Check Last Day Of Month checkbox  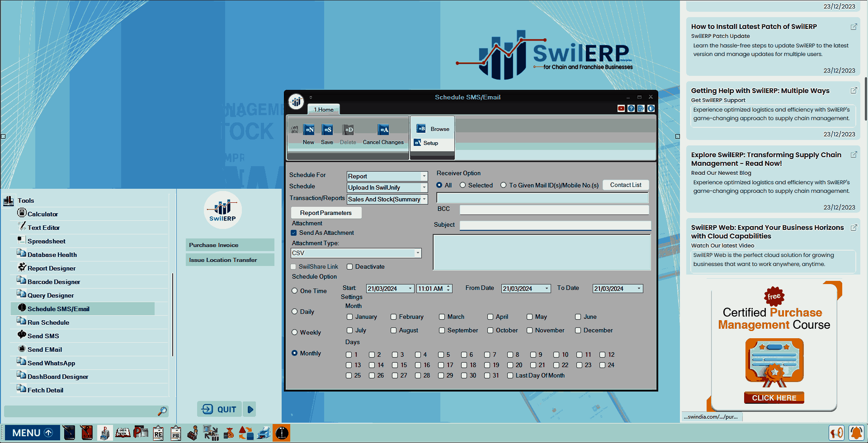[510, 375]
